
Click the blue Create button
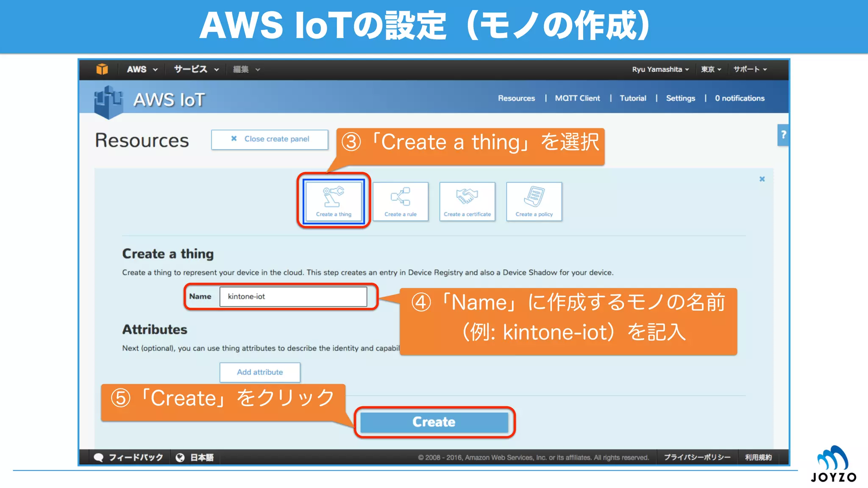pyautogui.click(x=434, y=422)
